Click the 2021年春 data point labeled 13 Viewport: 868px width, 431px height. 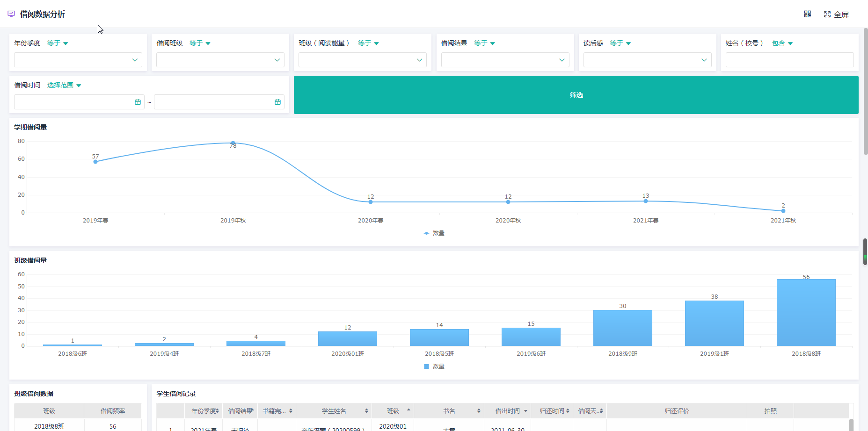coord(646,201)
